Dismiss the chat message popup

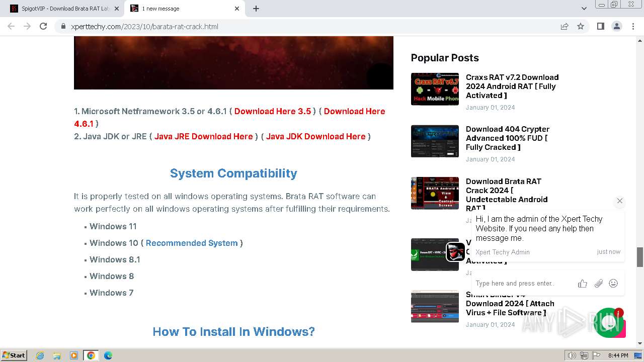tap(620, 201)
